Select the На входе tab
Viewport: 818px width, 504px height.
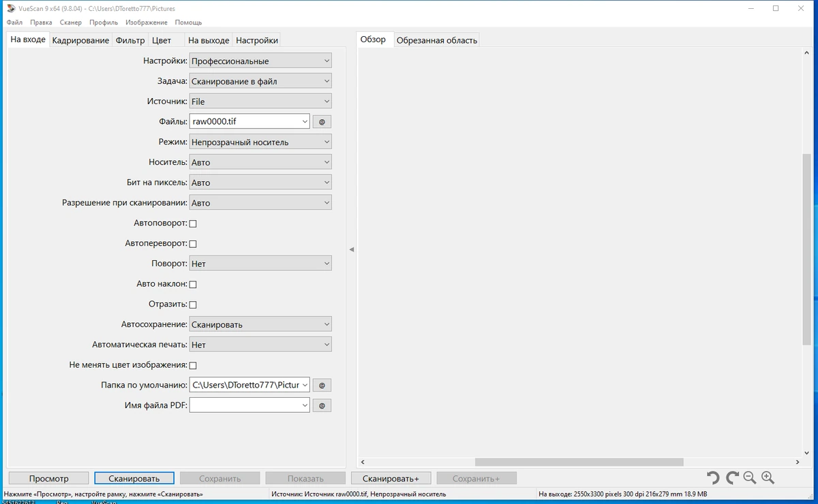pyautogui.click(x=28, y=40)
